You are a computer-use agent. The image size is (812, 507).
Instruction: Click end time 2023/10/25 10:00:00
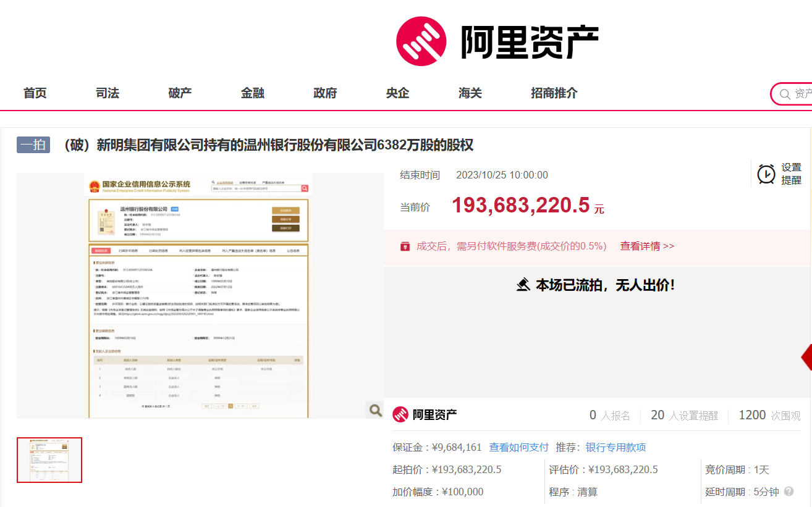tap(502, 175)
